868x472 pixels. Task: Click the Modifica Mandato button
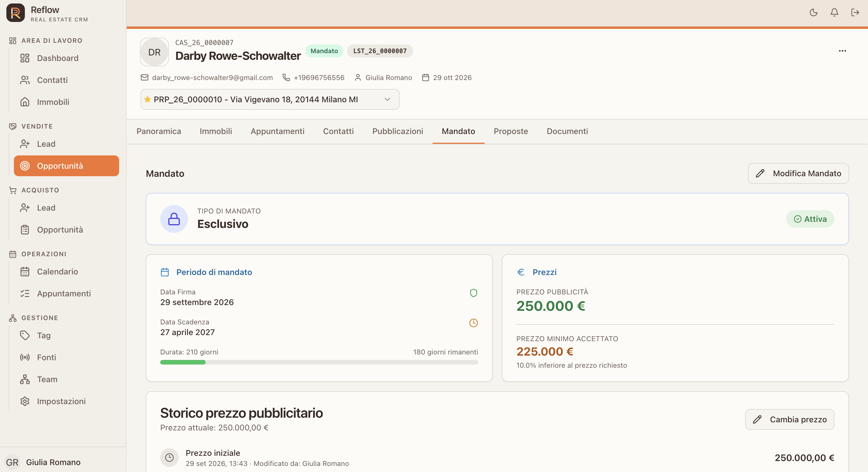[x=798, y=173]
